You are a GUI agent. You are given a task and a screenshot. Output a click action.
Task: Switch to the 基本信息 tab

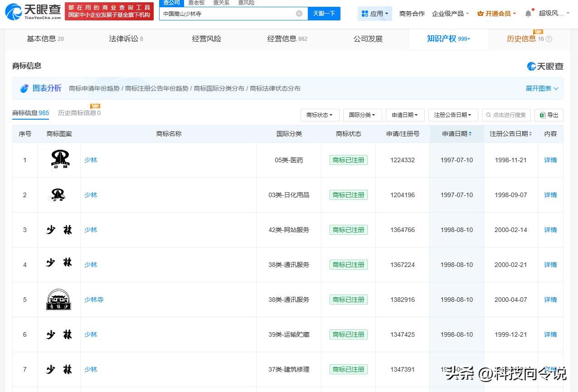tap(45, 39)
